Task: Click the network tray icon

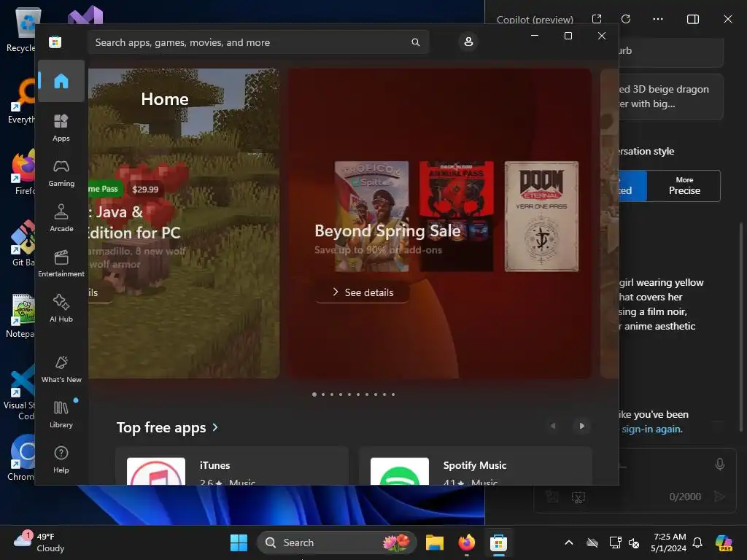Action: 615,542
